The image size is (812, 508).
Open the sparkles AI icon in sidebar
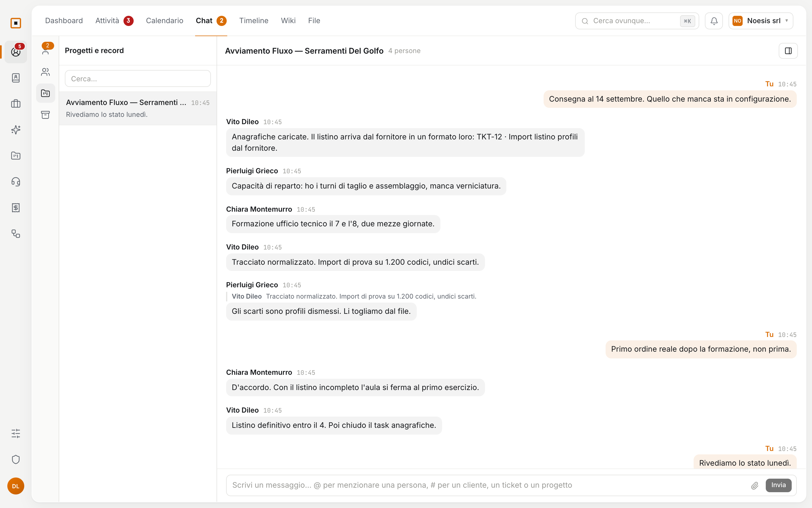click(x=16, y=130)
